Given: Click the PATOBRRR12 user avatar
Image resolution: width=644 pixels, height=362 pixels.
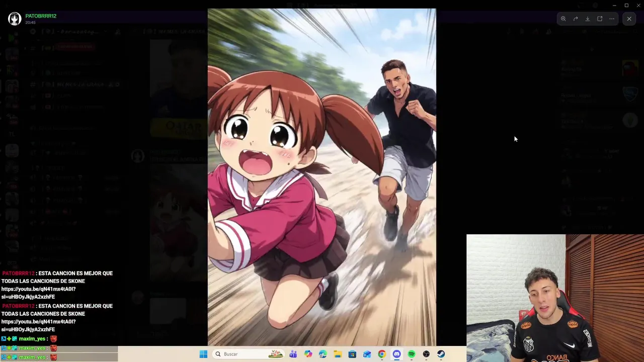Looking at the screenshot, I should pyautogui.click(x=15, y=19).
